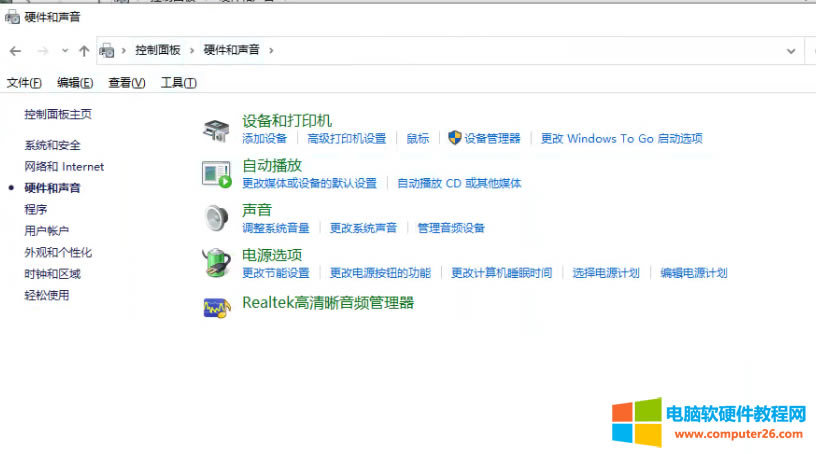This screenshot has height=454, width=816.
Task: Select 硬件和声音 in the breadcrumb path
Action: (x=232, y=50)
